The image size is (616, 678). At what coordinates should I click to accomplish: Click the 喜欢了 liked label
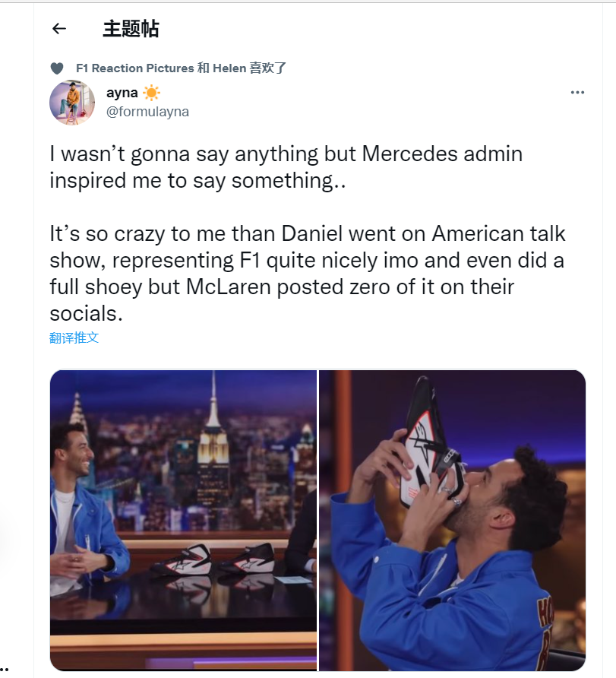[268, 68]
